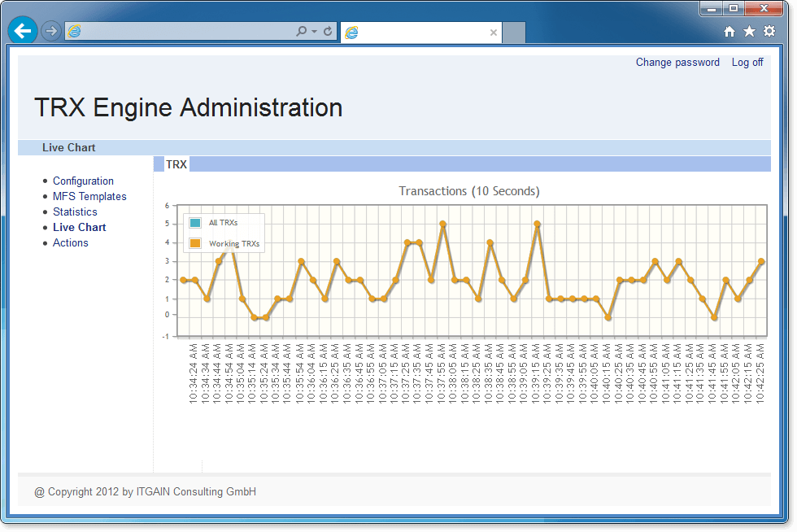Screen dimensions: 797x532
Task: Click the Internet Explorer icon on the tab
Action: click(351, 33)
